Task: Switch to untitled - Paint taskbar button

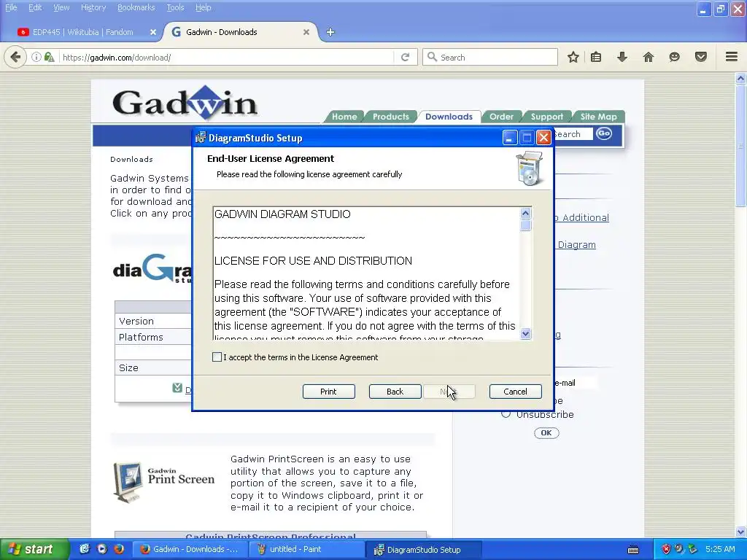Action: [307, 549]
